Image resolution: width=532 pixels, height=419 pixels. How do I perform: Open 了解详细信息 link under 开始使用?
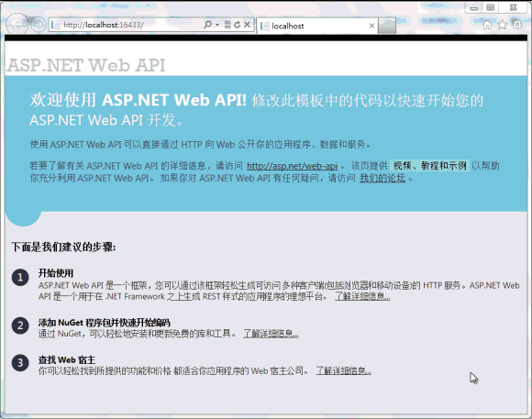[362, 296]
